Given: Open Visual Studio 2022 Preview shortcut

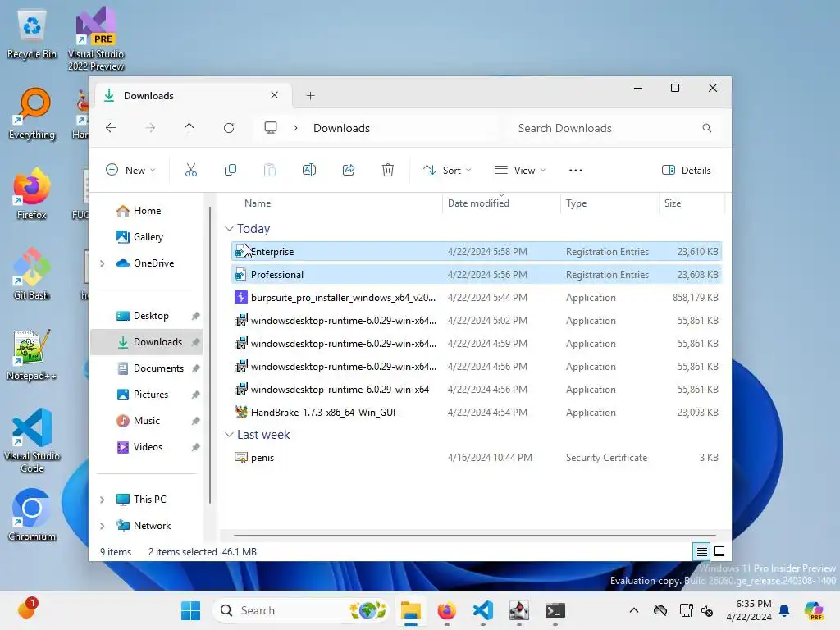Looking at the screenshot, I should click(96, 39).
